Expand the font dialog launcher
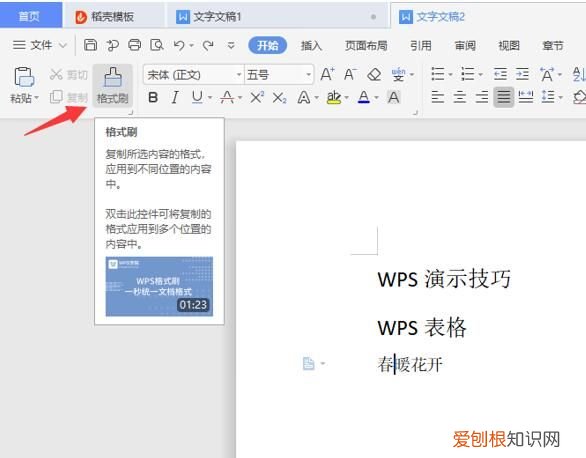Image resolution: width=586 pixels, height=458 pixels. coord(415,112)
